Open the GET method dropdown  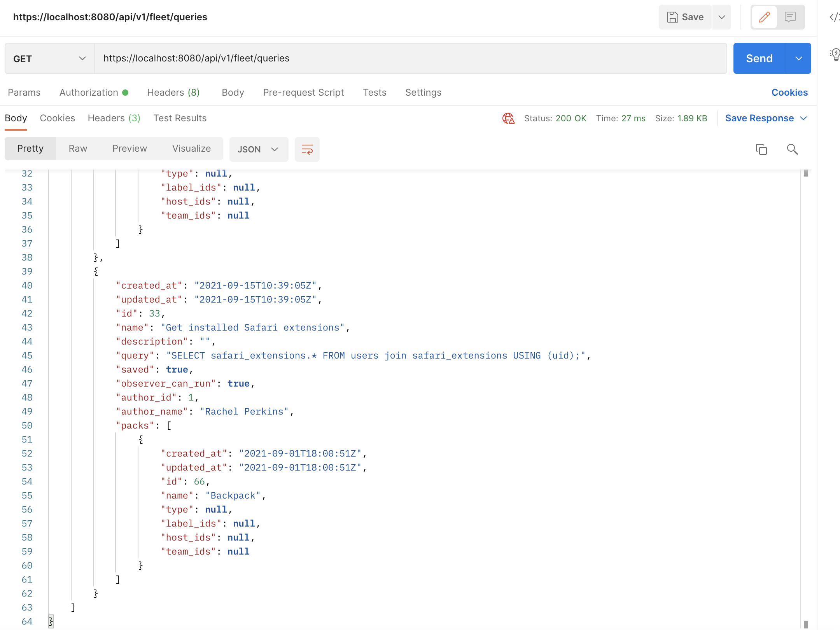82,58
